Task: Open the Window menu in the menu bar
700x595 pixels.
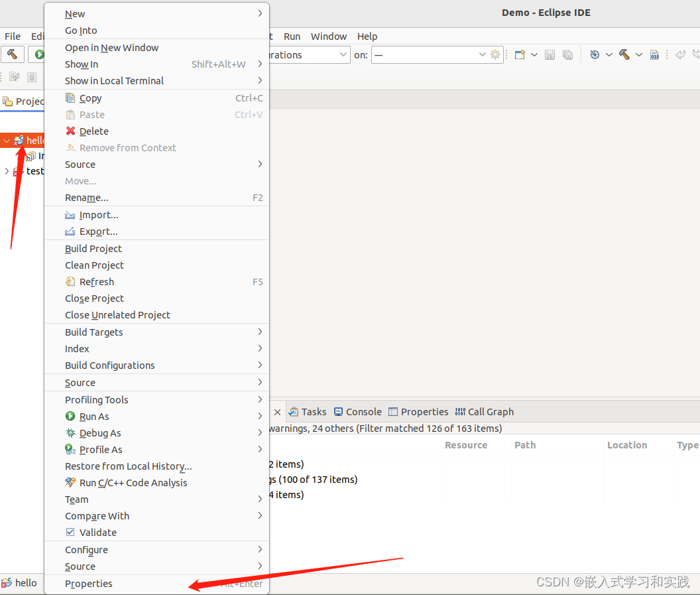Action: [x=329, y=36]
